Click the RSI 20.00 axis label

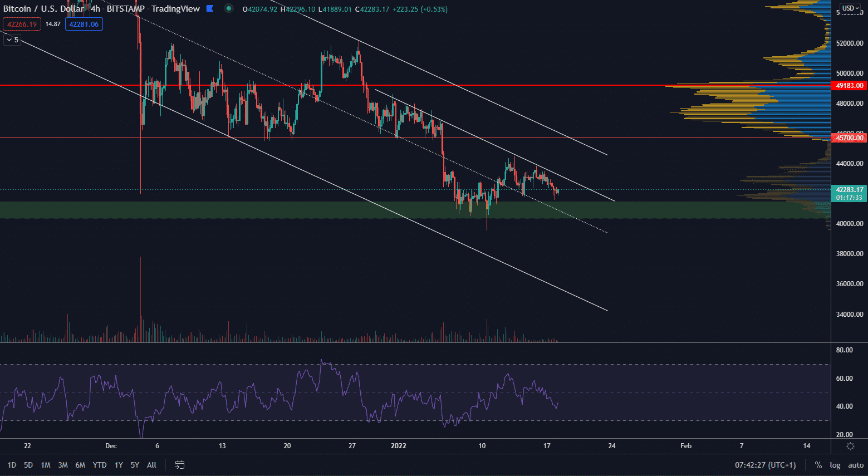tap(844, 435)
